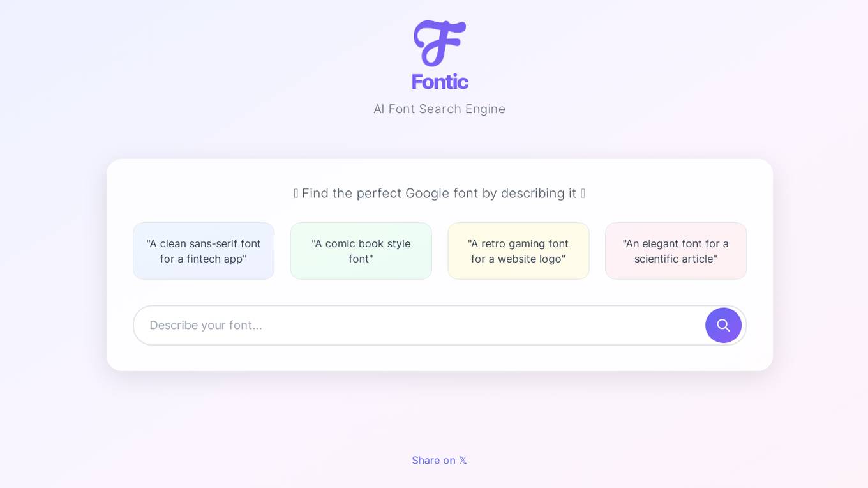Click the green-tinted comic book suggestion card
Screen dimensions: 868x488
361,251
